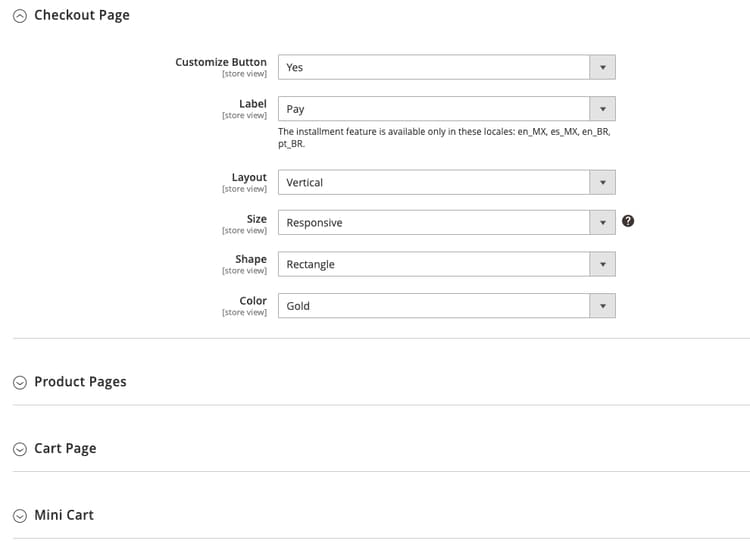The image size is (750, 550).
Task: Click the Color dropdown arrow button
Action: coord(603,306)
